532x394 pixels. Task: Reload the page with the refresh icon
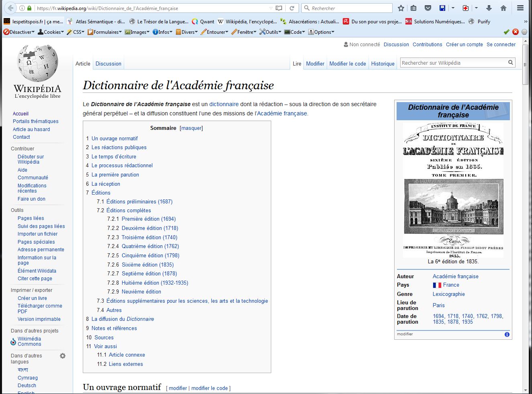pyautogui.click(x=292, y=8)
